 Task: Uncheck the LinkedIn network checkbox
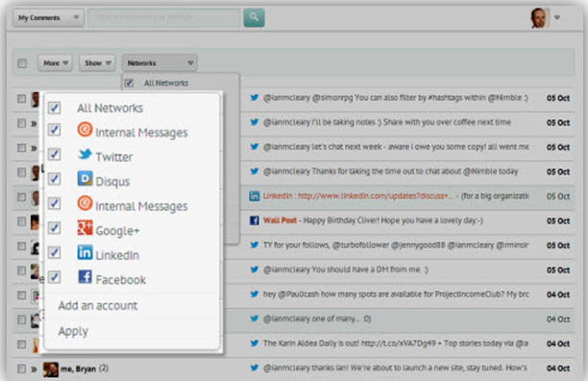55,252
